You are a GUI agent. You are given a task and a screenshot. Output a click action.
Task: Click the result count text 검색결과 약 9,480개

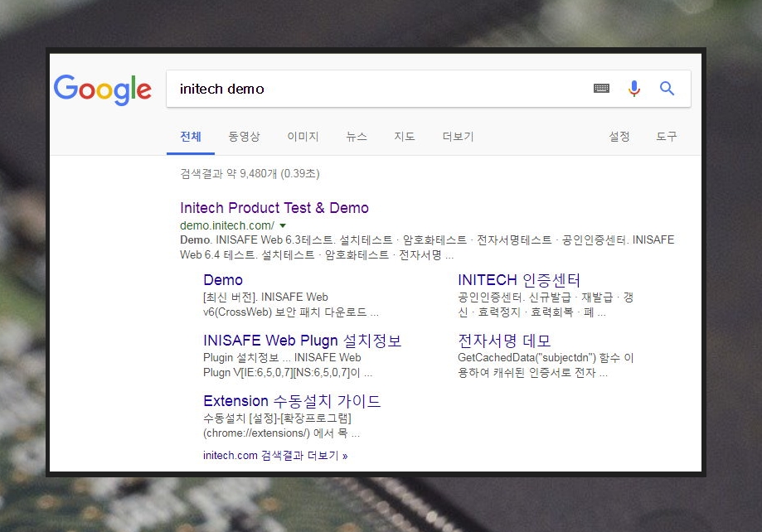250,173
